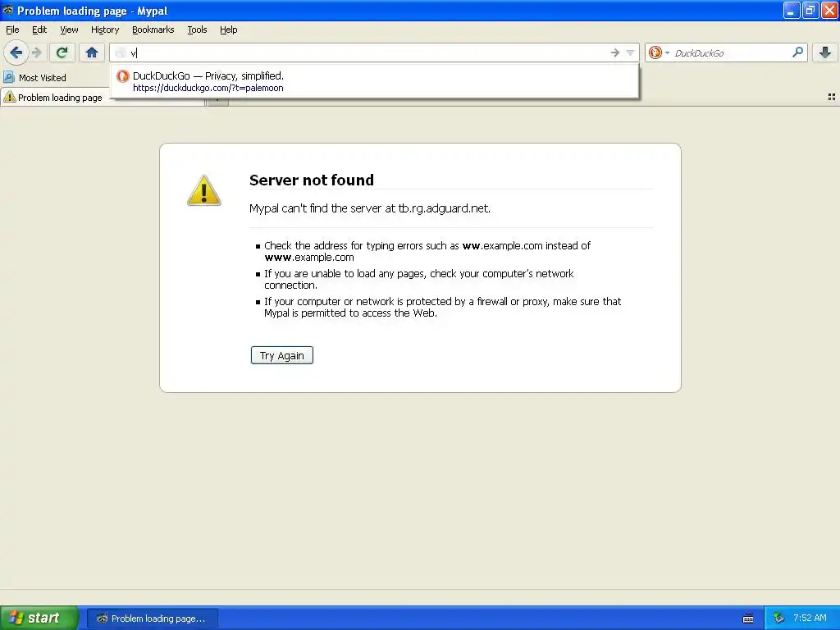Restore down the Mypal window
The width and height of the screenshot is (840, 630).
(x=810, y=10)
